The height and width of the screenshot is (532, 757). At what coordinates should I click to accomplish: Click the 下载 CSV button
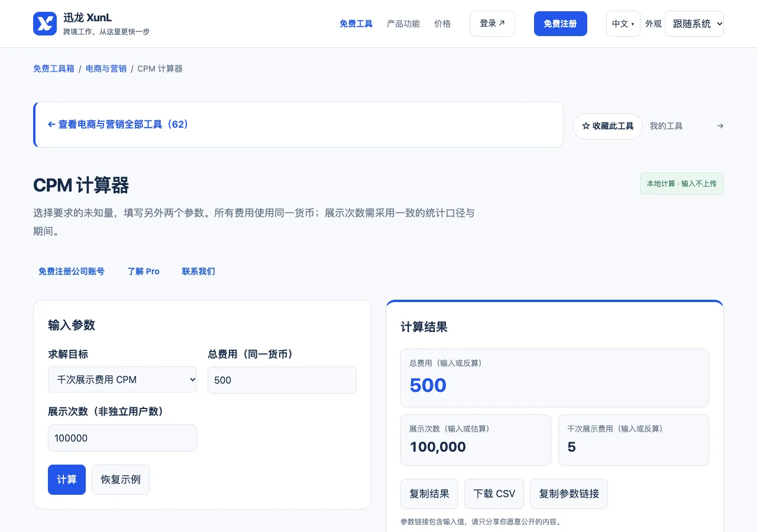coord(494,494)
